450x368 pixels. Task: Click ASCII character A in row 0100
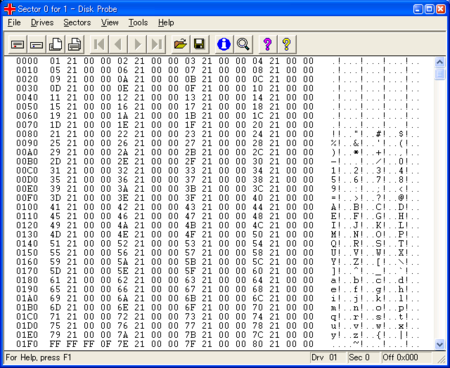pos(334,207)
